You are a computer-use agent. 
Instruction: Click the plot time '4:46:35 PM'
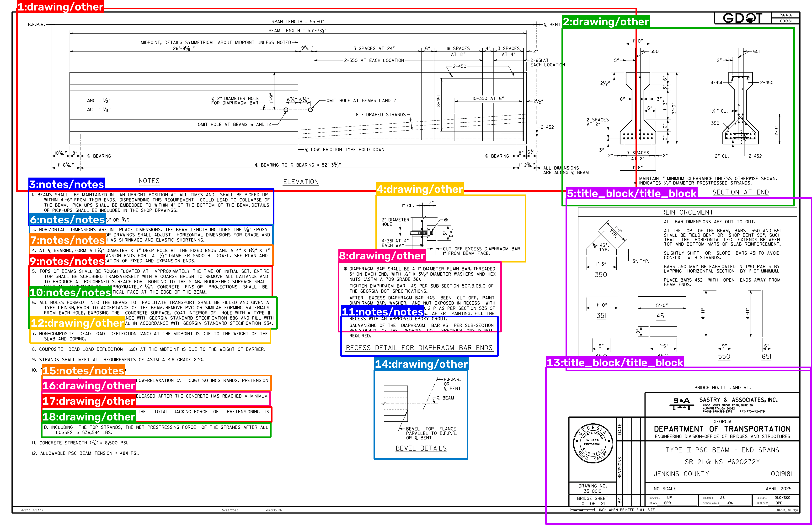coord(274,510)
